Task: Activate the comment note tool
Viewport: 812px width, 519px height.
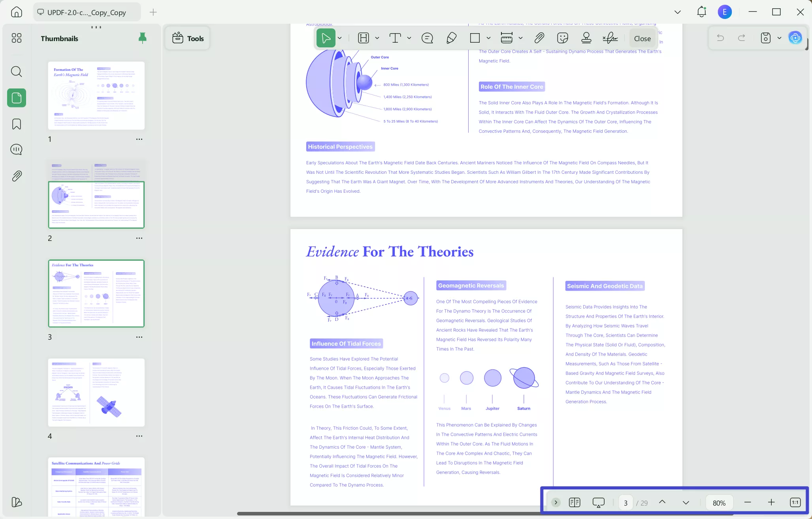Action: pyautogui.click(x=427, y=38)
